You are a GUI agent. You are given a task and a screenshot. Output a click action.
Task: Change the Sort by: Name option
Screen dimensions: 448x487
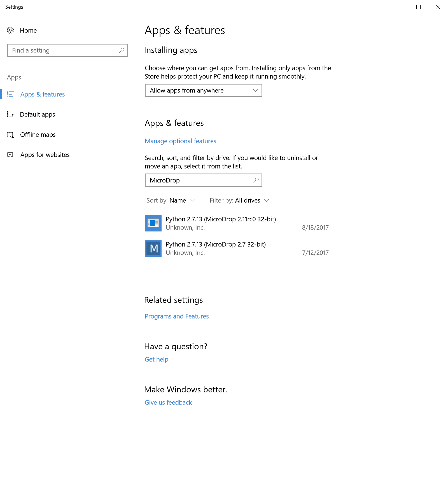[171, 200]
